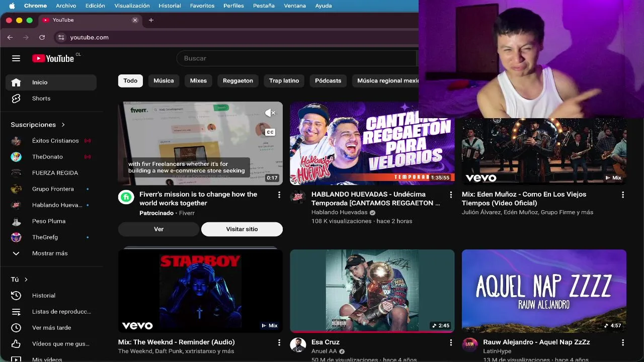Filter by the Mixes chip
This screenshot has width=644, height=362.
click(198, 80)
